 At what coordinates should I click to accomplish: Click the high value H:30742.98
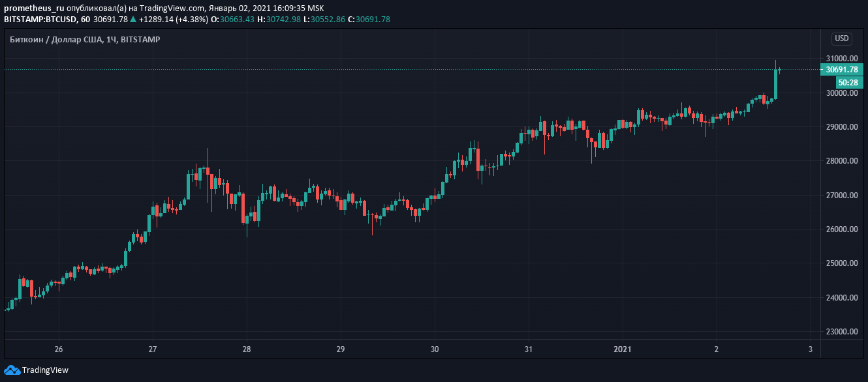point(279,20)
